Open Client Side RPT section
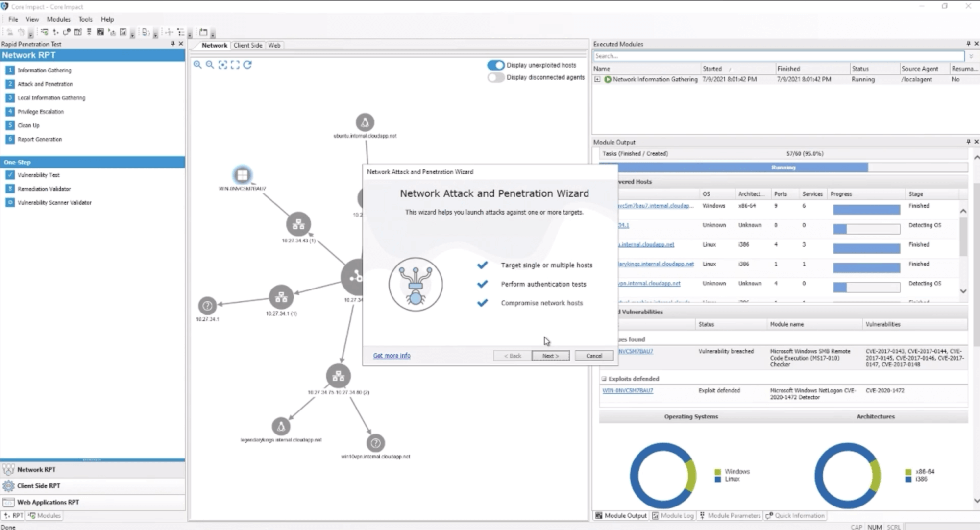 point(93,486)
